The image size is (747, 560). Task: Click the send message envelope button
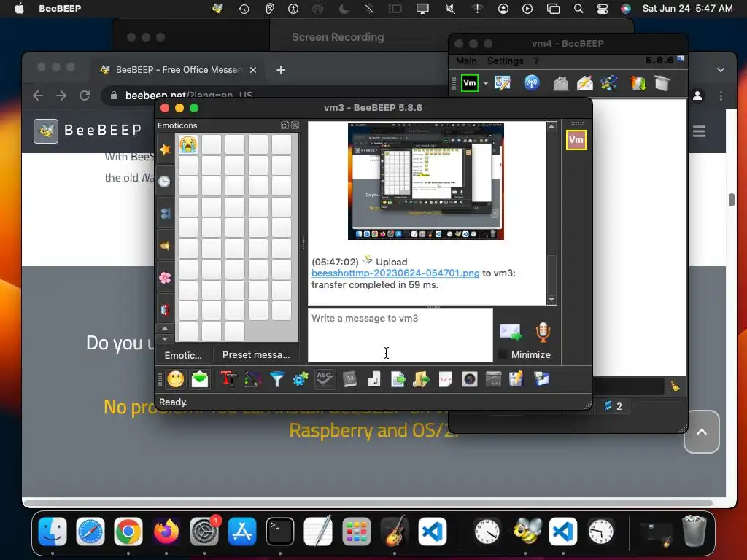pyautogui.click(x=510, y=332)
